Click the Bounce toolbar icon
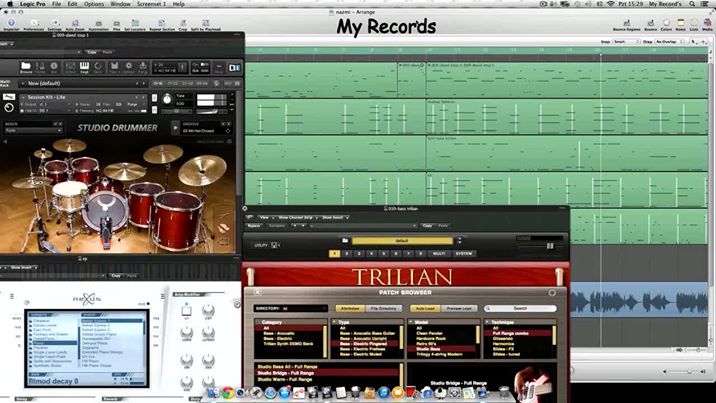716x403 pixels. click(x=651, y=24)
